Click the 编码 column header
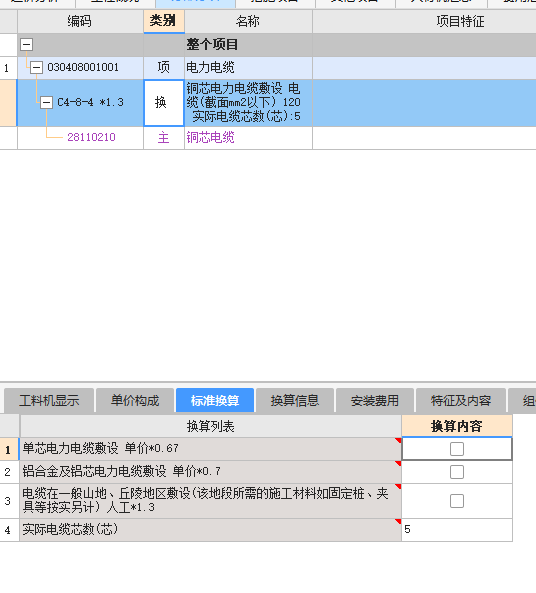This screenshot has height=593, width=536. tap(80, 21)
